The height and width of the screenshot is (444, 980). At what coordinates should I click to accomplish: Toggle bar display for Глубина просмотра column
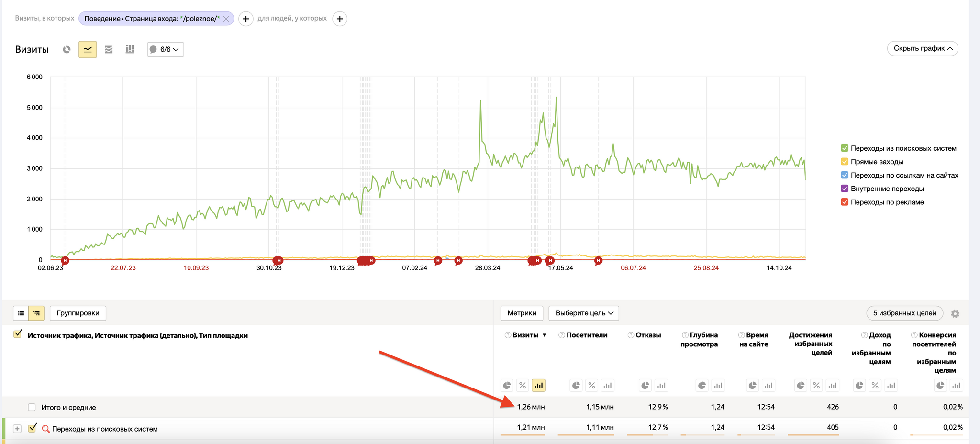tap(718, 385)
